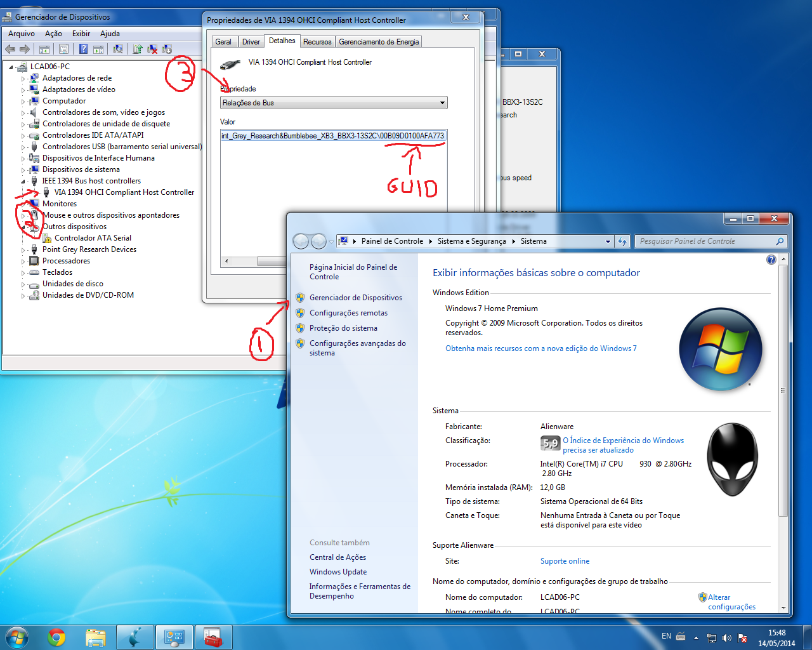Click Sistema e Segurança in the breadcrumb
The width and height of the screenshot is (812, 650).
point(471,241)
